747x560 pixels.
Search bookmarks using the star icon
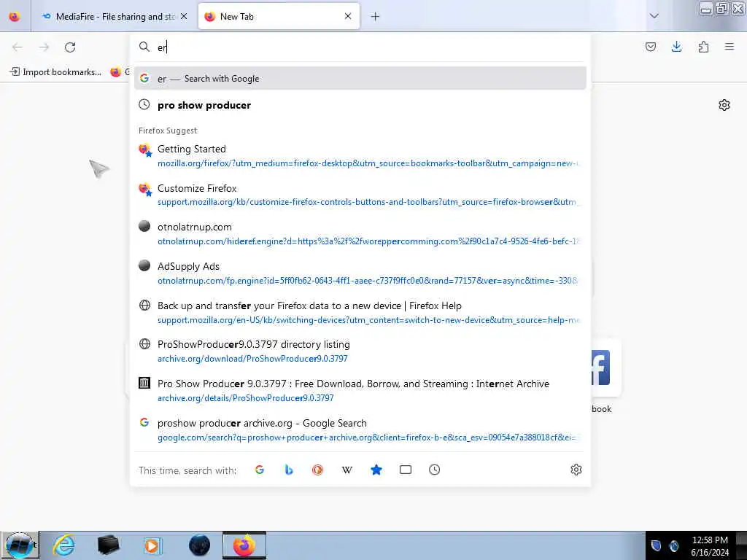click(376, 470)
